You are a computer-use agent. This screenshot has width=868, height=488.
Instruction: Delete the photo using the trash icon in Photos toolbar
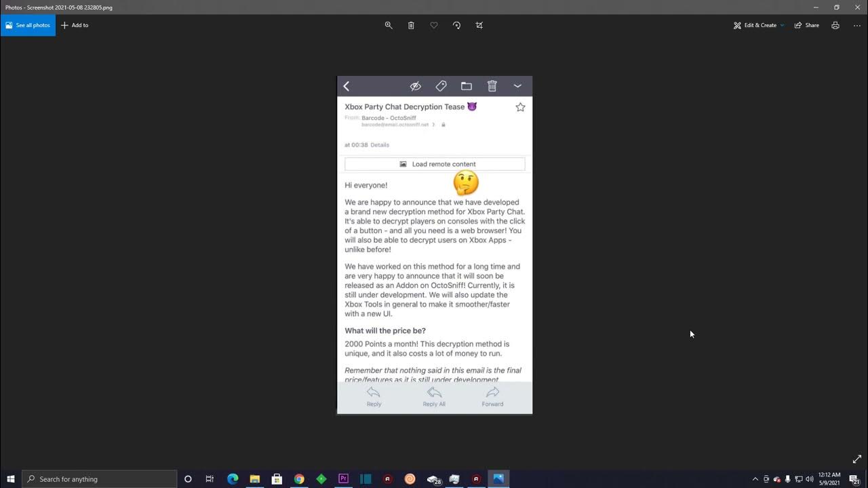click(x=411, y=25)
